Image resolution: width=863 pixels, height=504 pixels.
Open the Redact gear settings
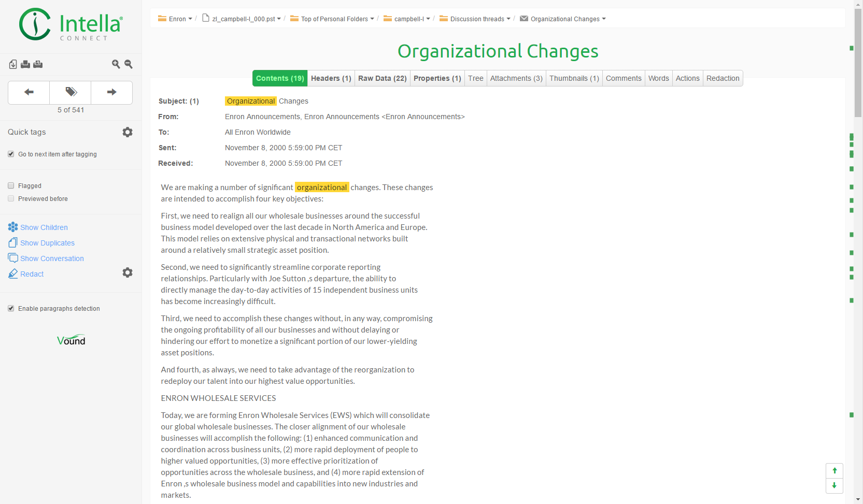click(128, 272)
